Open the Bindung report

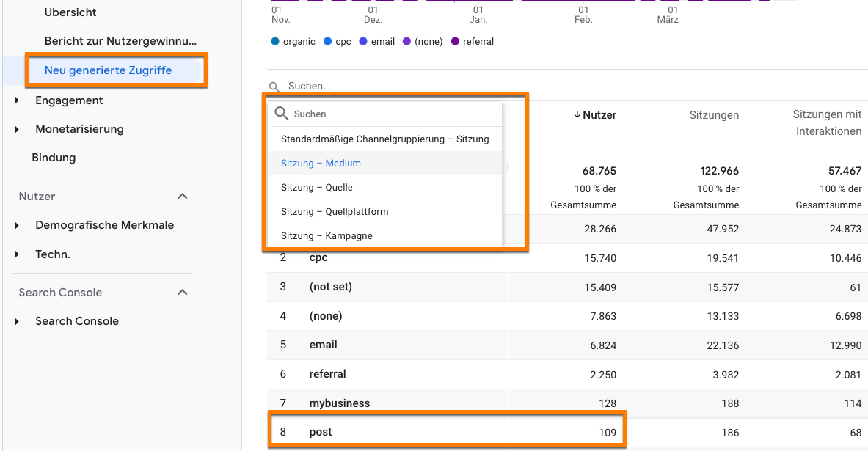point(54,158)
